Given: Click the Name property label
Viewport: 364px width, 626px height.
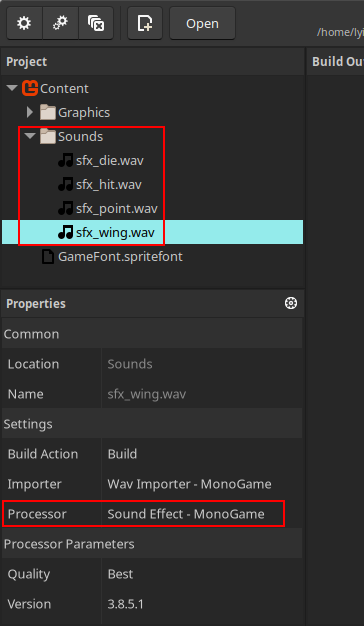Looking at the screenshot, I should click(26, 394).
